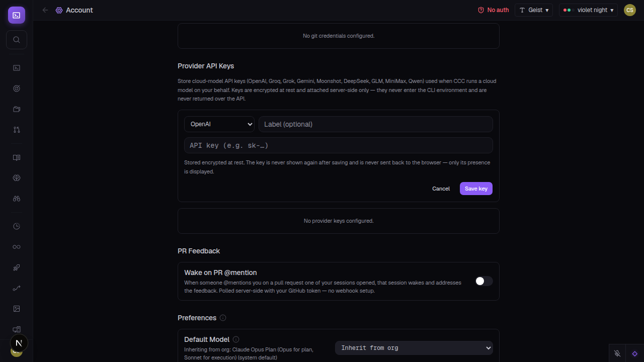Screen dimensions: 644x362
Task: Click into the API key field
Action: 339,145
